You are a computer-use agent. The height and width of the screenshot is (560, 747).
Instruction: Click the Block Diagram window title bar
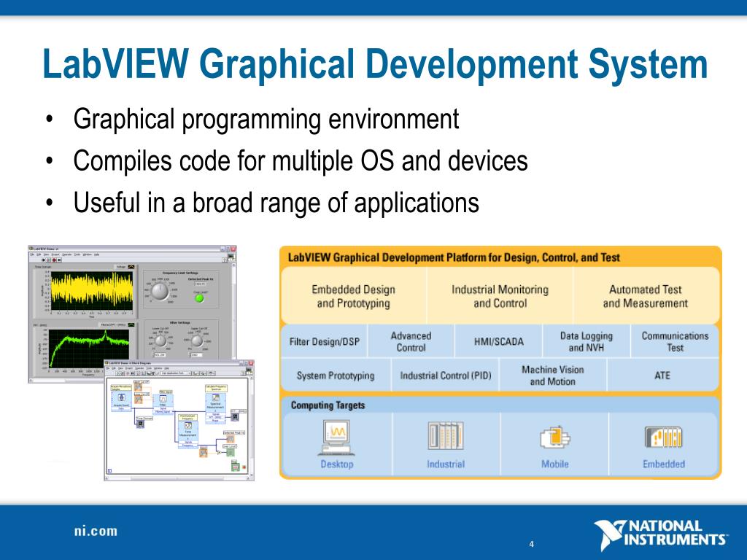point(179,363)
